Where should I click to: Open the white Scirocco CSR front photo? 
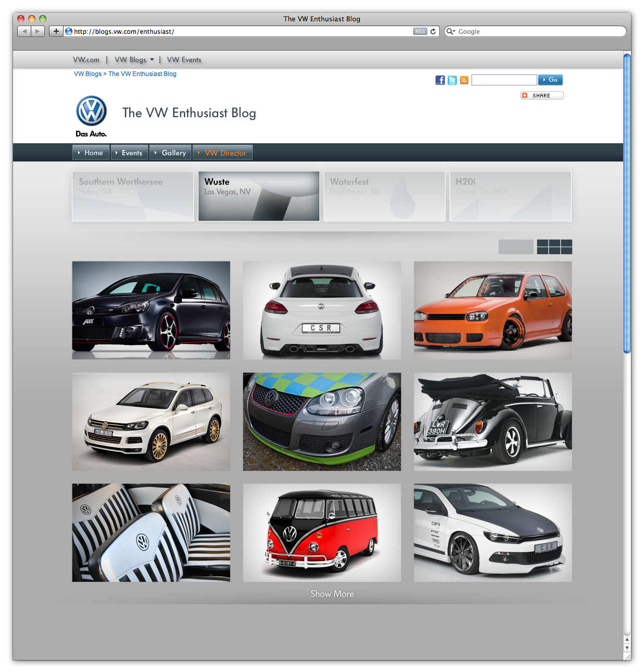(x=493, y=533)
